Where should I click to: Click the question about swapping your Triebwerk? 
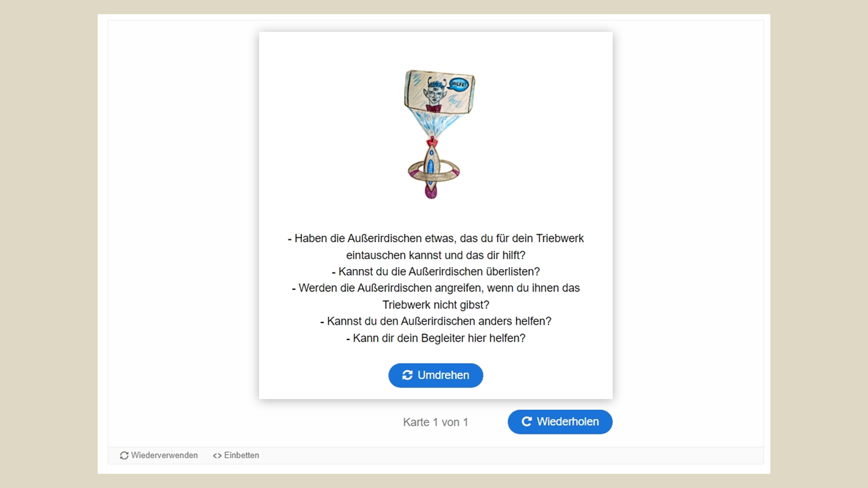pyautogui.click(x=436, y=247)
